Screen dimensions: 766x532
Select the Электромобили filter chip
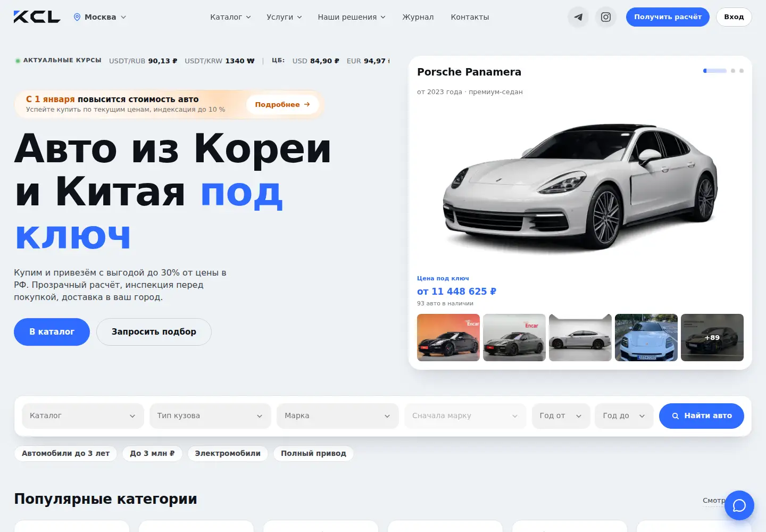pyautogui.click(x=228, y=453)
